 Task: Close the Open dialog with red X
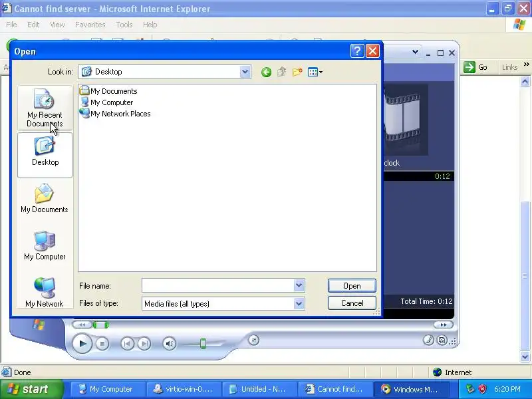(x=372, y=51)
